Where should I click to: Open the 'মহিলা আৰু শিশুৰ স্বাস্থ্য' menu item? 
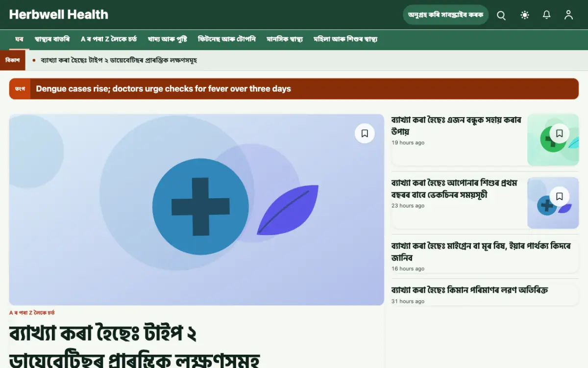345,39
